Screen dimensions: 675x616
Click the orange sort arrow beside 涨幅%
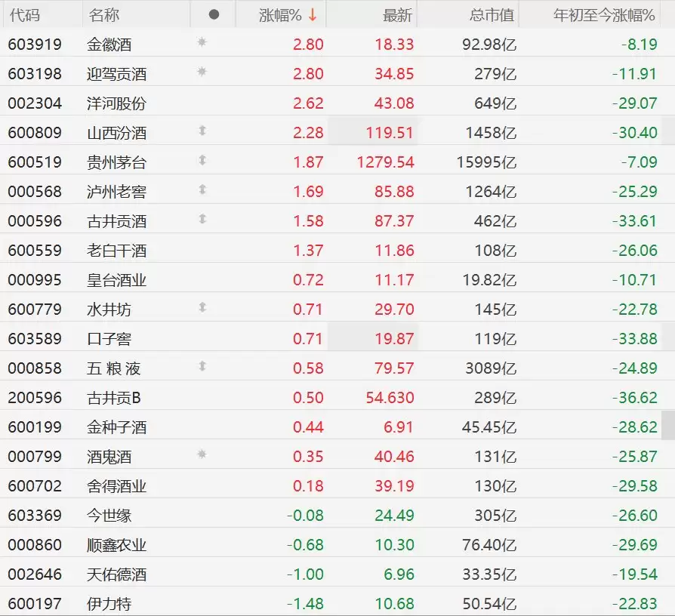coord(313,15)
